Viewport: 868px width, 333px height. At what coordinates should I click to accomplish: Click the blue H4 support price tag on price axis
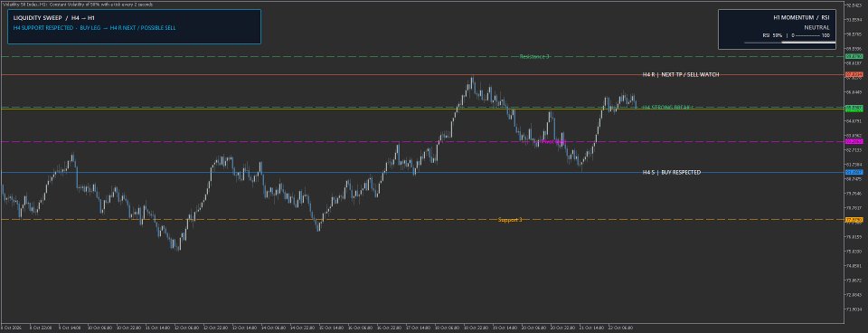tap(854, 172)
